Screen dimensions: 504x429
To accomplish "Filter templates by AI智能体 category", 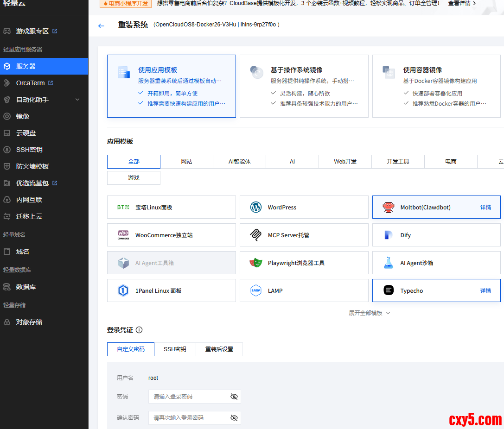I will (x=239, y=162).
